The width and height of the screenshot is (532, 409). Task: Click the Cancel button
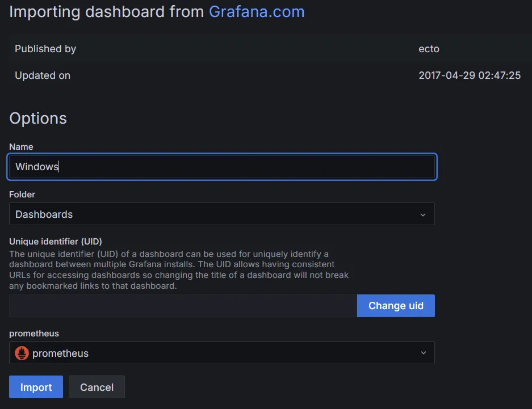tap(97, 387)
